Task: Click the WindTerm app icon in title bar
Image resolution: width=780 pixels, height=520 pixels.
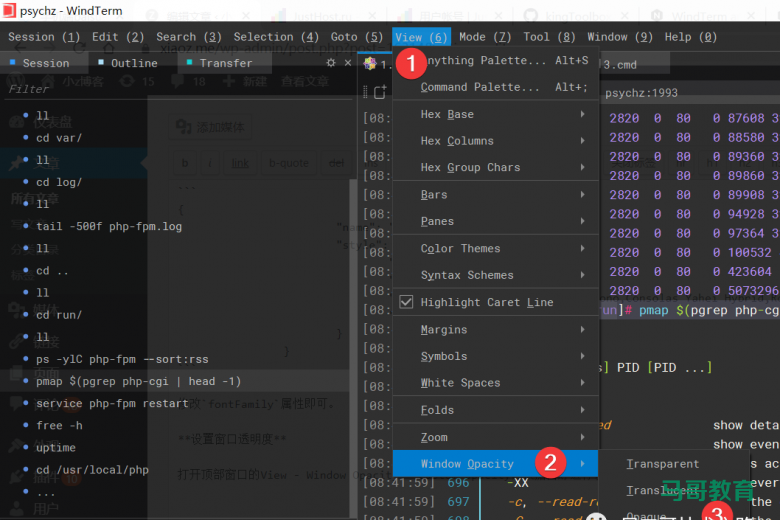Action: (x=10, y=12)
